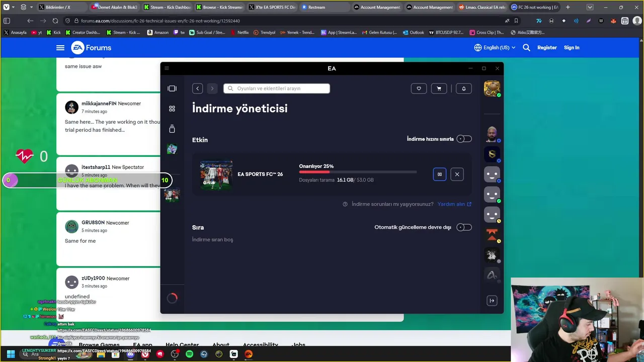
Task: Cancel the EA SPORTS FC 26 repair
Action: coord(457,174)
